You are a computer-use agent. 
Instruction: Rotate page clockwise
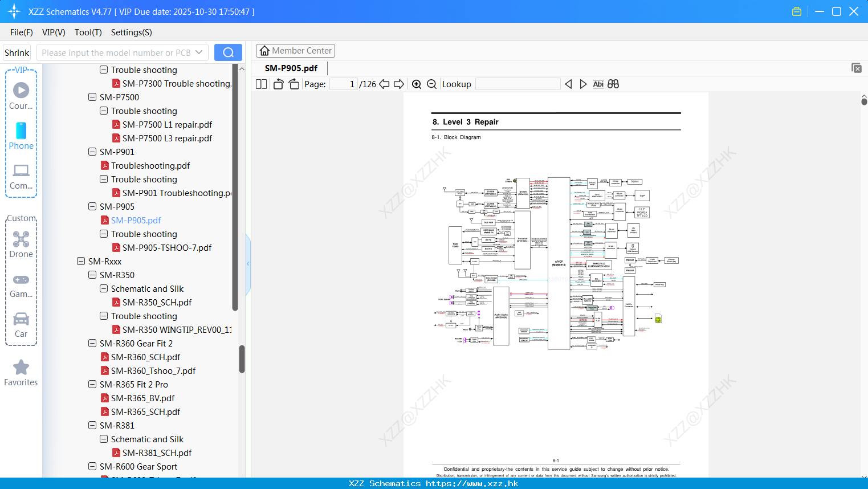(x=294, y=84)
